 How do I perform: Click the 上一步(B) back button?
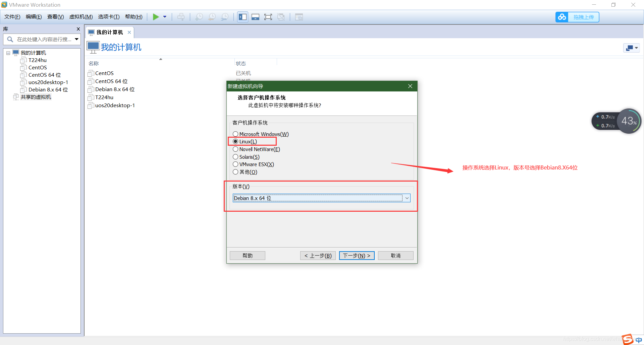(x=318, y=256)
